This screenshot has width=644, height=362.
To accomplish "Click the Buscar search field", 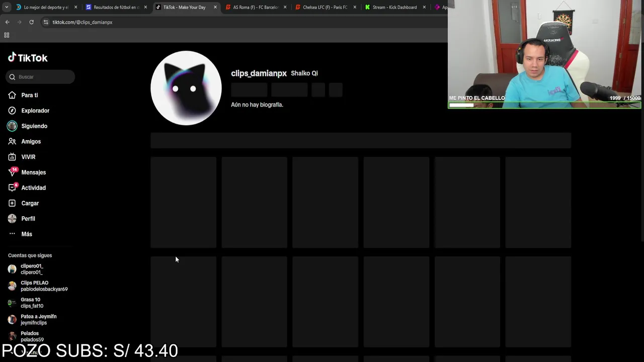I will tap(41, 77).
